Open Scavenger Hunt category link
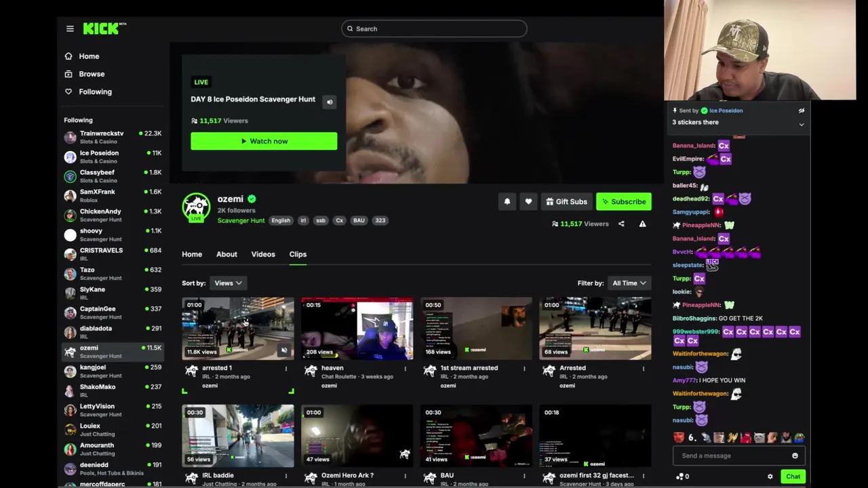This screenshot has height=488, width=868. pos(241,221)
